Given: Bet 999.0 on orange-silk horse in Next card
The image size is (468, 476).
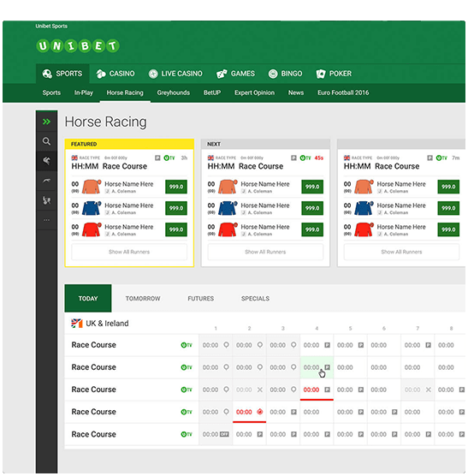Looking at the screenshot, I should 312,187.
